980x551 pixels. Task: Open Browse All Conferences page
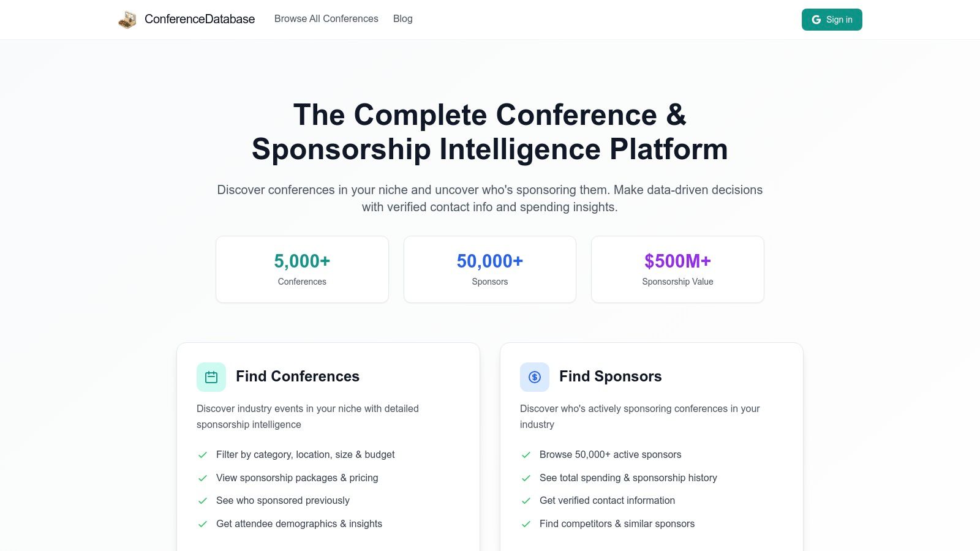[x=326, y=19]
